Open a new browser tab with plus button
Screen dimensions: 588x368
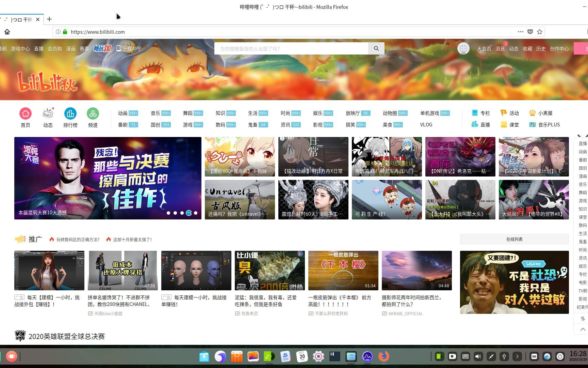coord(49,19)
